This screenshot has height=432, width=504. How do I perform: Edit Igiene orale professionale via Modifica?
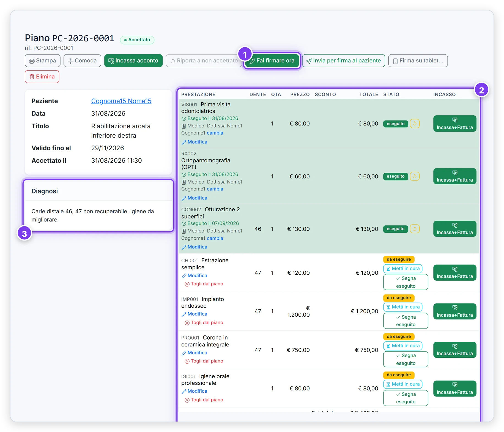point(195,391)
